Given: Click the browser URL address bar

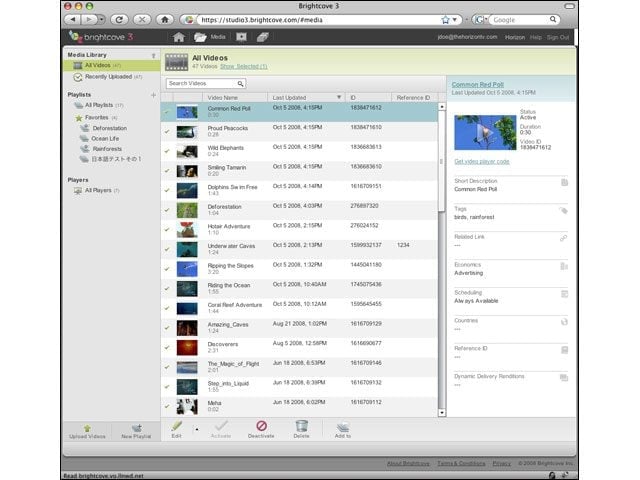Looking at the screenshot, I should point(318,20).
